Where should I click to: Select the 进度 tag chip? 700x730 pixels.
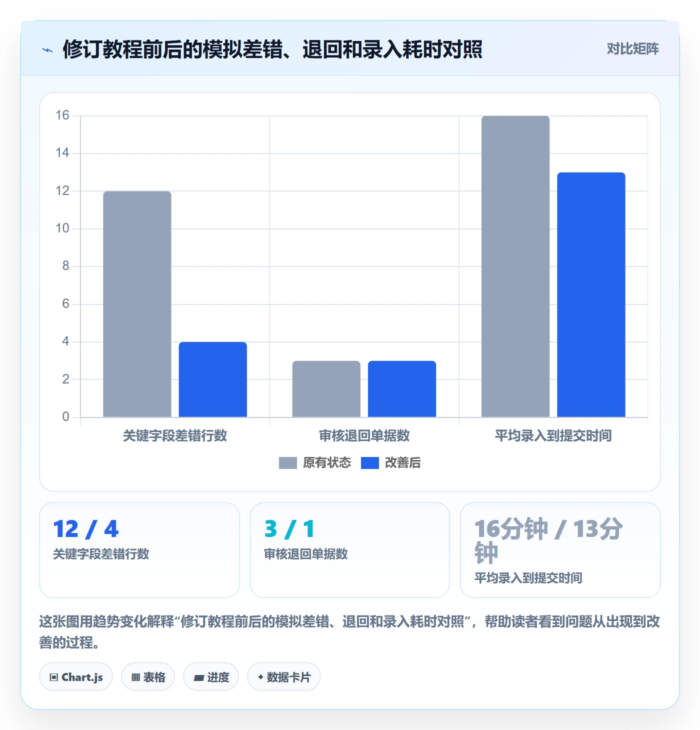(x=211, y=677)
